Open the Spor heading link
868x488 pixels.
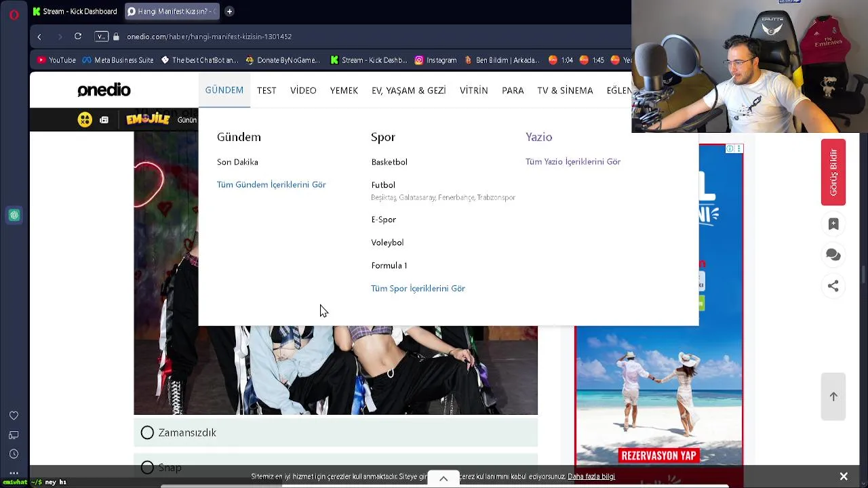point(383,137)
